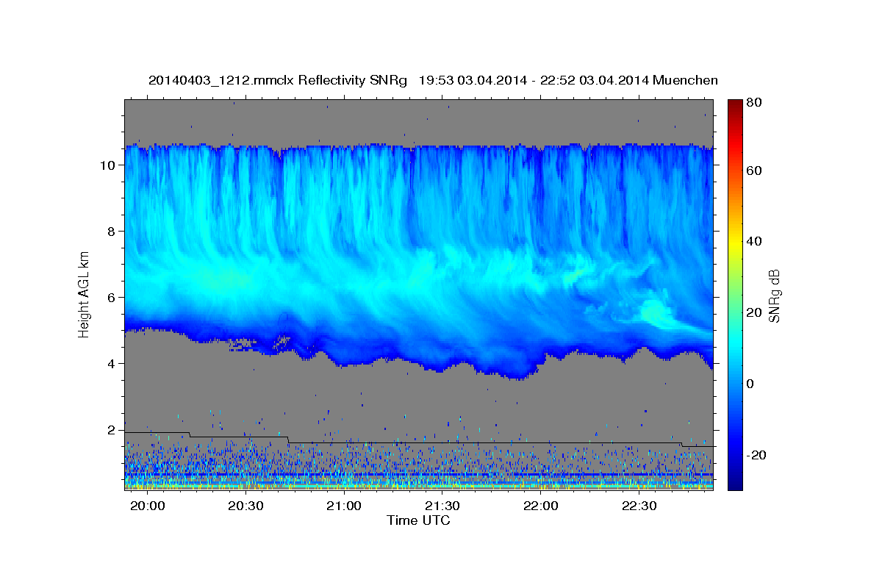Viewport: 882px width, 588px height.
Task: Click the colorbar value 0
Action: 750,384
